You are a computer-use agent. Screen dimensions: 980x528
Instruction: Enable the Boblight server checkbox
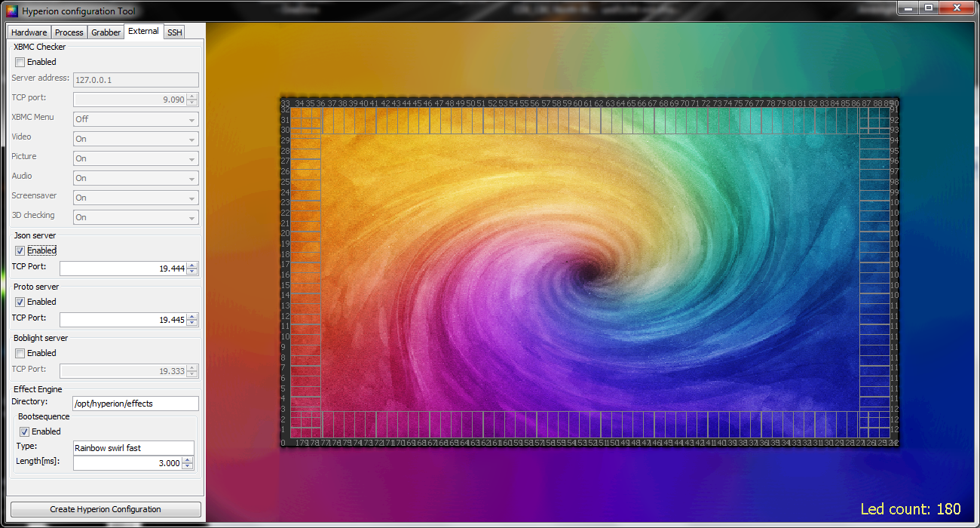point(20,353)
